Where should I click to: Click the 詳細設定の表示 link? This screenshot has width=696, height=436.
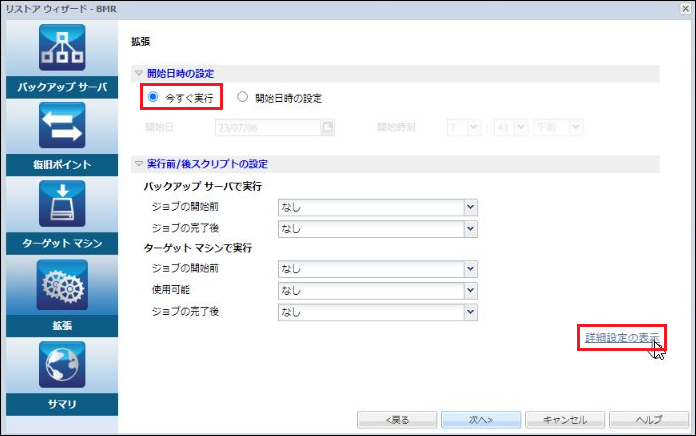pos(622,337)
